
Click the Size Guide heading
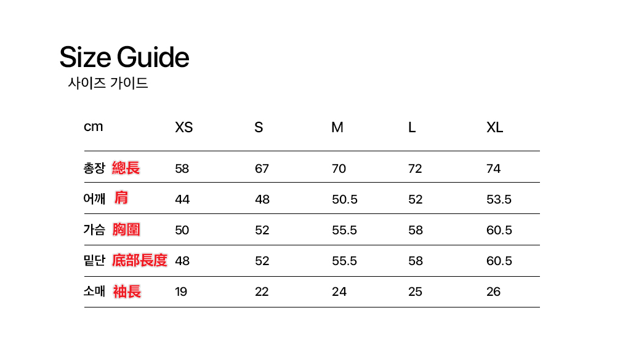click(x=124, y=57)
